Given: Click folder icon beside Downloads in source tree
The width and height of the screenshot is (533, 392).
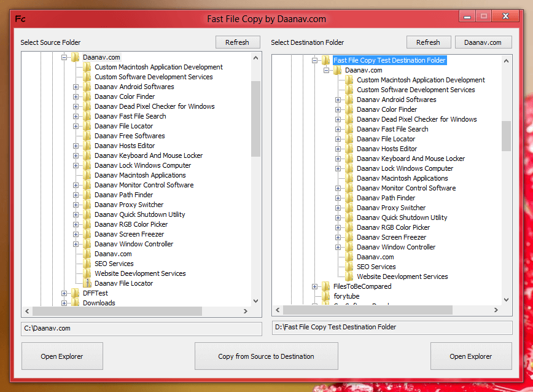Looking at the screenshot, I should pyautogui.click(x=76, y=303).
